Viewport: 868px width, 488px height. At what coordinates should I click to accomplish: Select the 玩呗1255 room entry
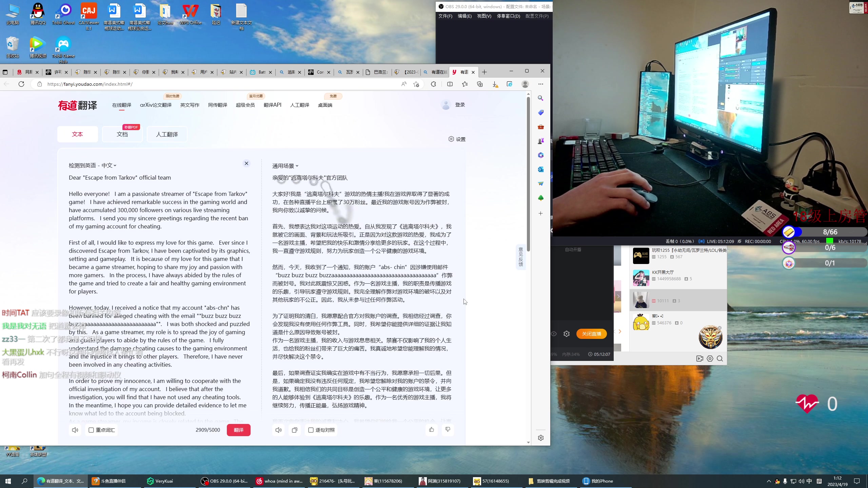[x=678, y=256]
